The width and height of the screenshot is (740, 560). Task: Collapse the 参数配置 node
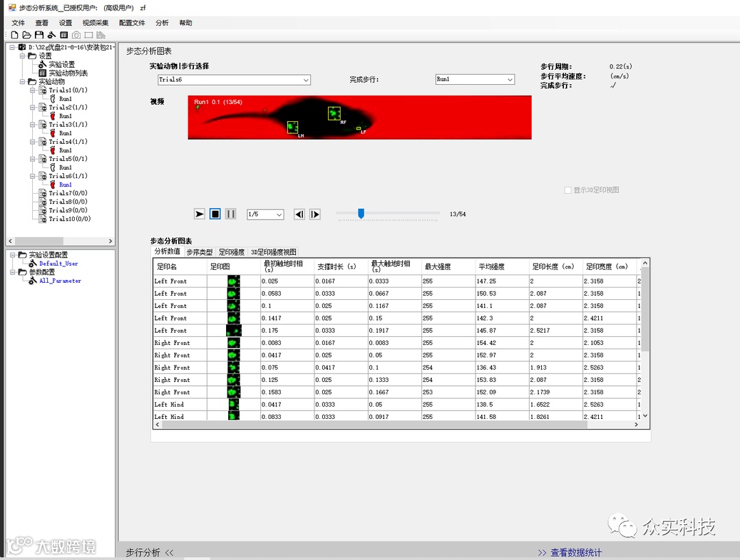[13, 272]
